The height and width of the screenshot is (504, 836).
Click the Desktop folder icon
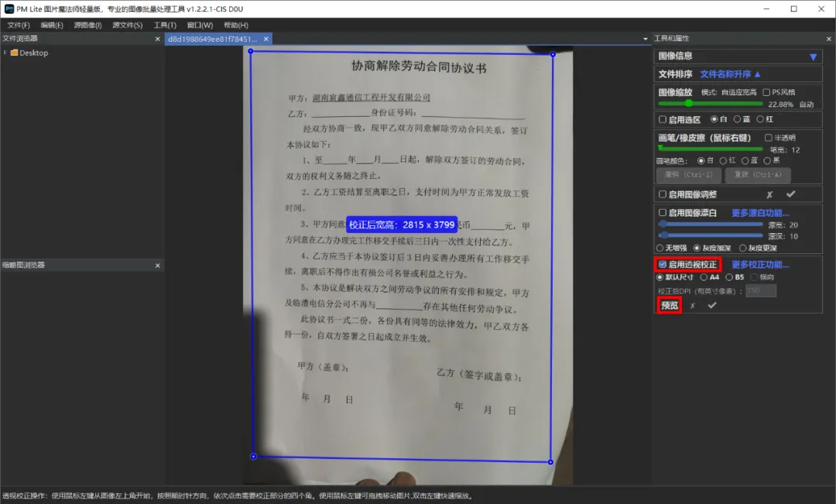tap(15, 53)
